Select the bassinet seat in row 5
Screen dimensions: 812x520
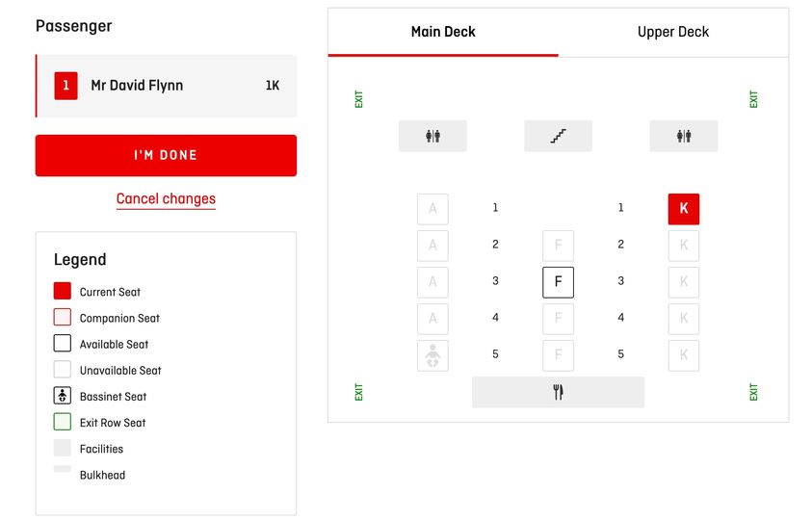pos(432,355)
